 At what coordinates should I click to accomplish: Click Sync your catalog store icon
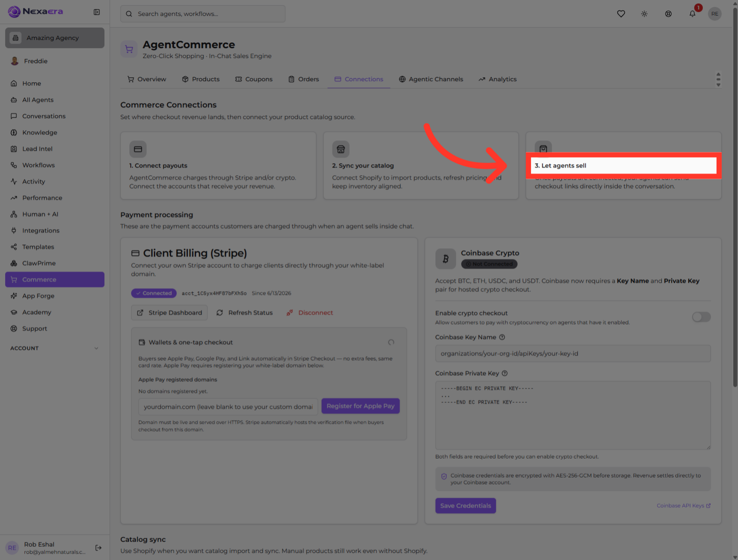pyautogui.click(x=341, y=149)
